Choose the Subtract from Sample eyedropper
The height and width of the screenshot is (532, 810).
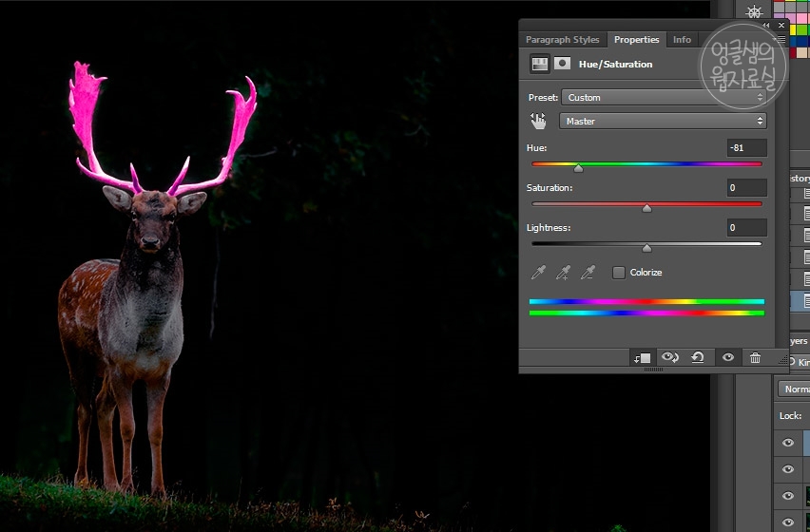pos(588,273)
